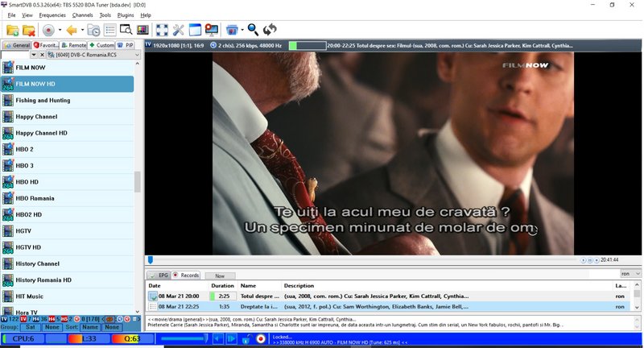
Task: Select the Happy Channel HD entry
Action: click(x=68, y=133)
